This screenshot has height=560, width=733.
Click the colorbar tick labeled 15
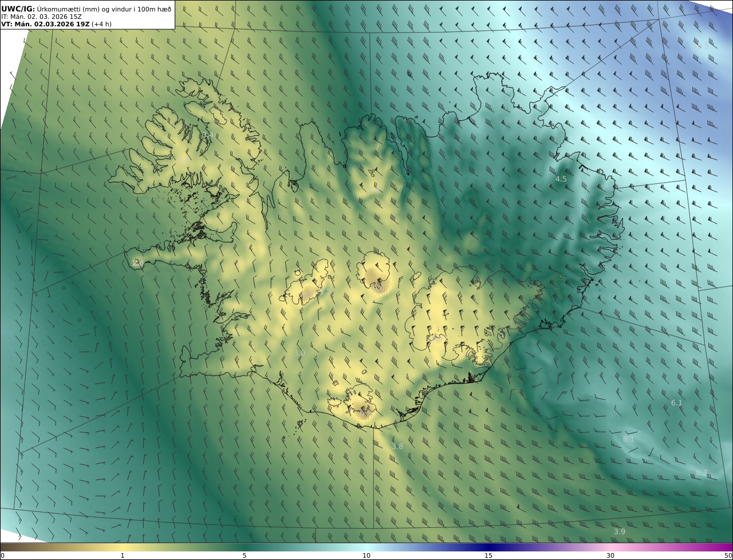point(488,555)
